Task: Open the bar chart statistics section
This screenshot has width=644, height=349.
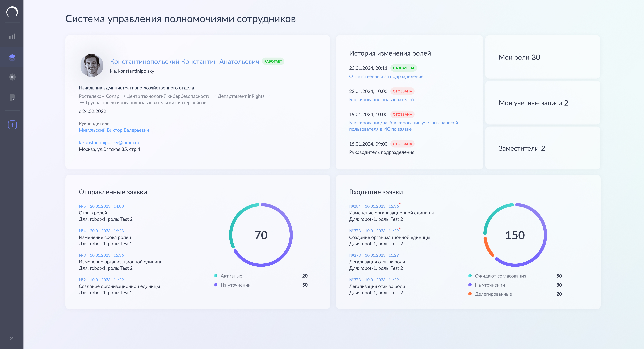Action: tap(12, 37)
